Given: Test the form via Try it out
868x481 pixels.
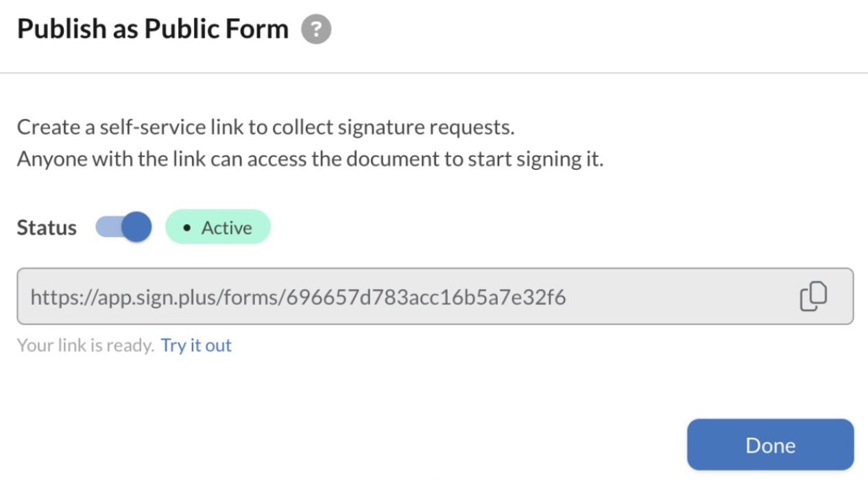Looking at the screenshot, I should (x=196, y=345).
